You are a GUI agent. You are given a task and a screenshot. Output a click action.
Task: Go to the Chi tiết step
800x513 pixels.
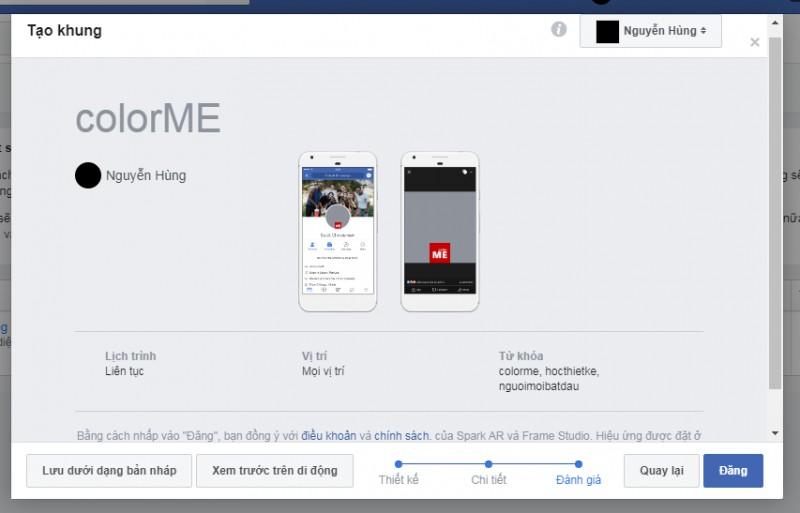488,472
